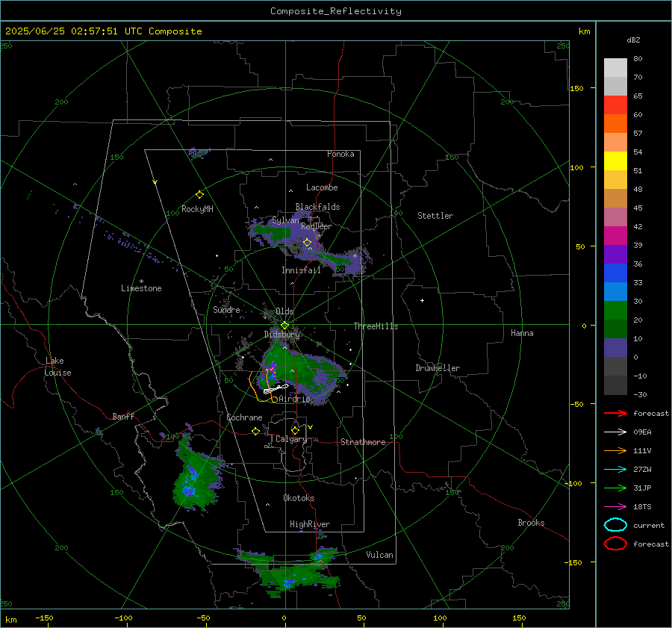The width and height of the screenshot is (672, 628).
Task: Pick the violet 36-39 dBZ color swatch
Action: click(x=615, y=254)
